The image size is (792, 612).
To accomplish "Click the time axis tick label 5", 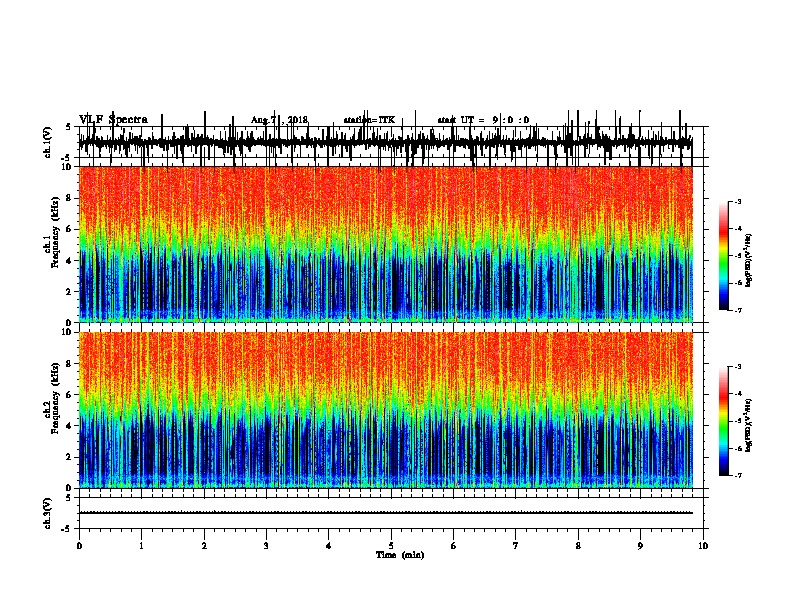I will click(x=391, y=546).
